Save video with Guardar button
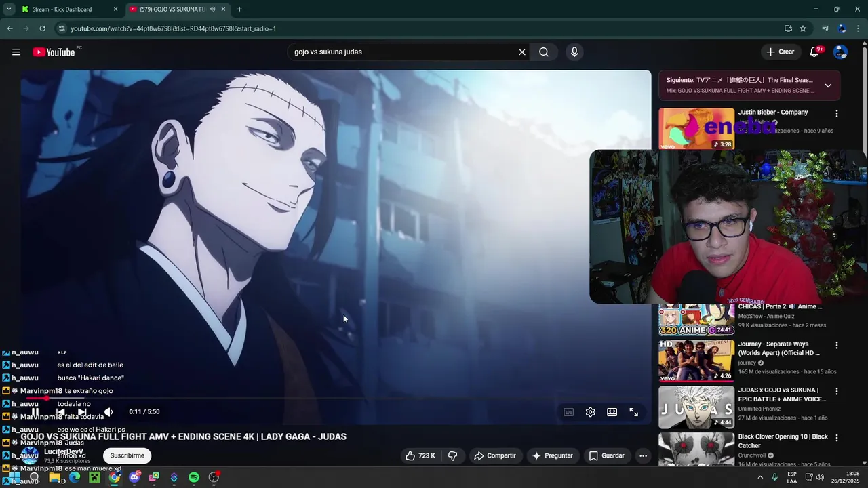 (x=606, y=455)
